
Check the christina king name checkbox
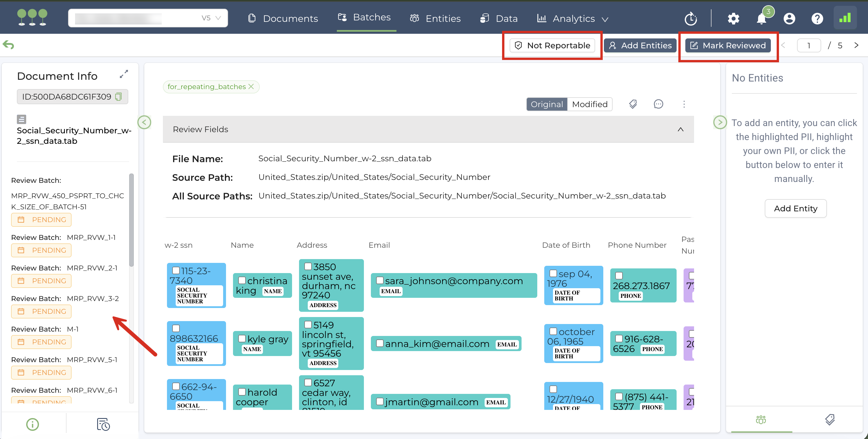coord(242,280)
